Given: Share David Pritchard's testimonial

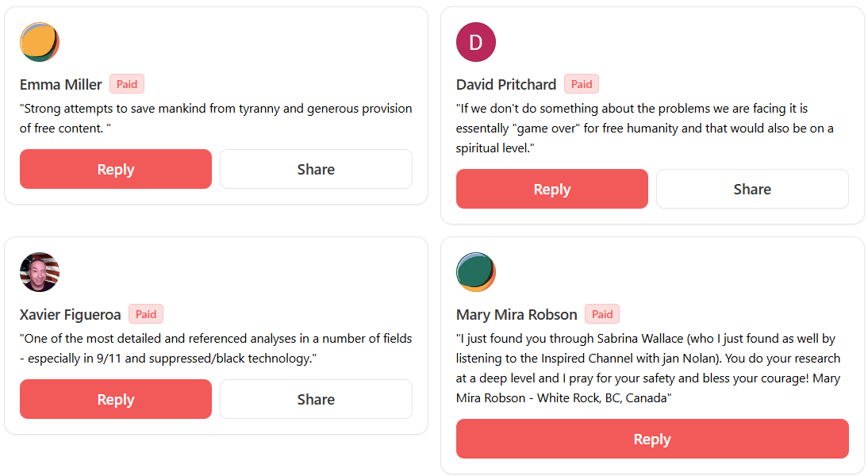Looking at the screenshot, I should point(752,189).
